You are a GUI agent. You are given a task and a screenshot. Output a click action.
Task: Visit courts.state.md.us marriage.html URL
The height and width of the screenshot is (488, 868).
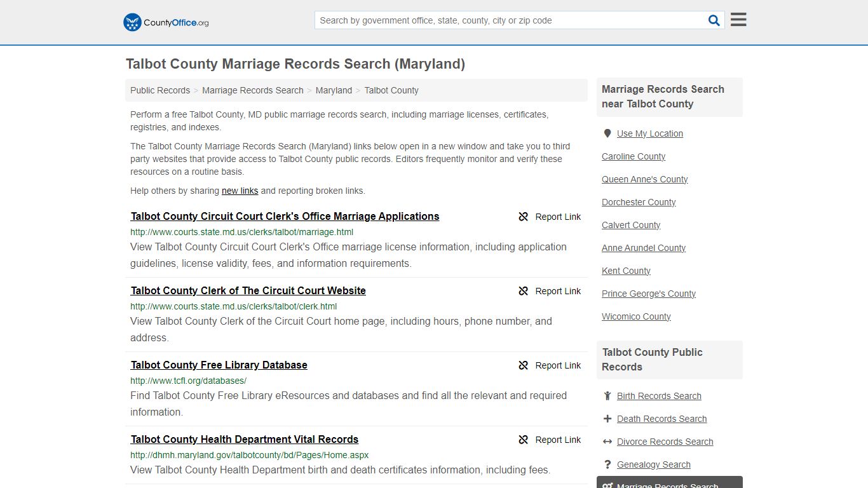pos(241,232)
